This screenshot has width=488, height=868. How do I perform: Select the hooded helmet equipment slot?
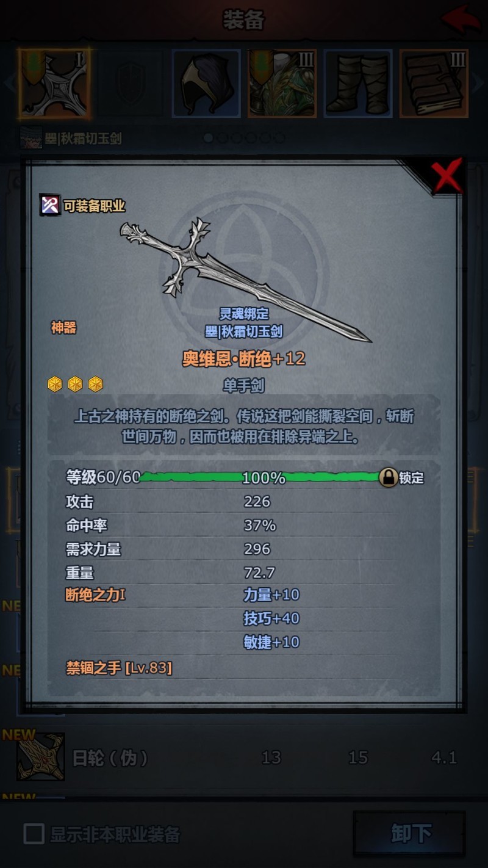point(206,83)
